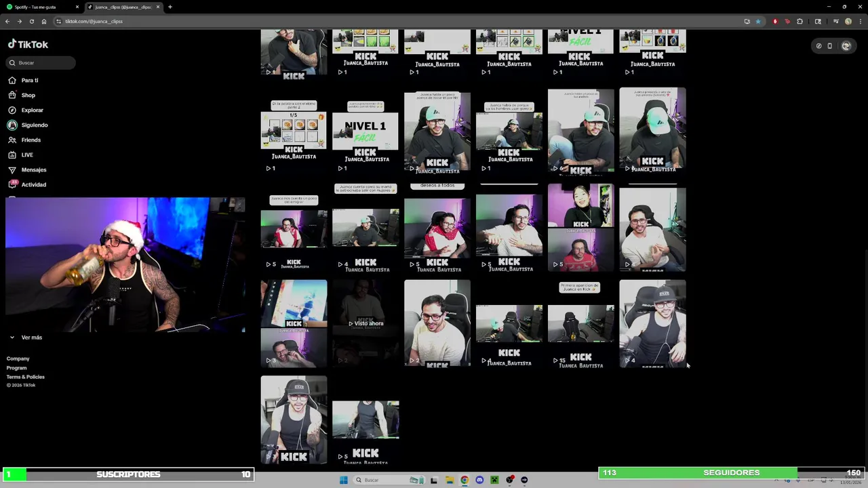Switch to the Spotify browser tab
The image size is (868, 488).
pos(41,7)
